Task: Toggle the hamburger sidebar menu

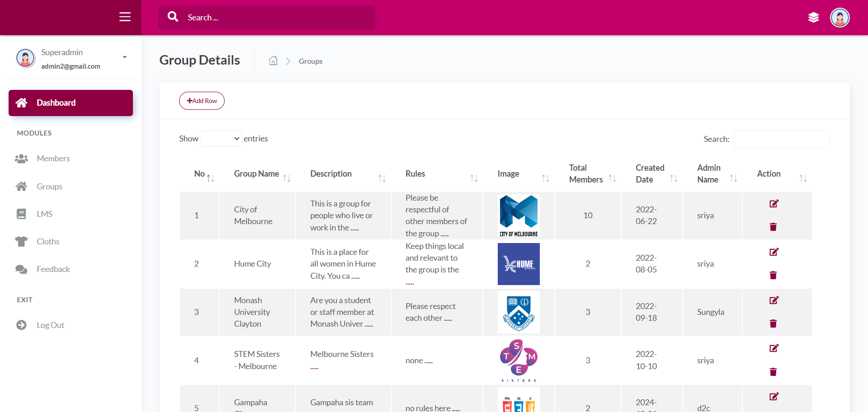Action: (125, 17)
